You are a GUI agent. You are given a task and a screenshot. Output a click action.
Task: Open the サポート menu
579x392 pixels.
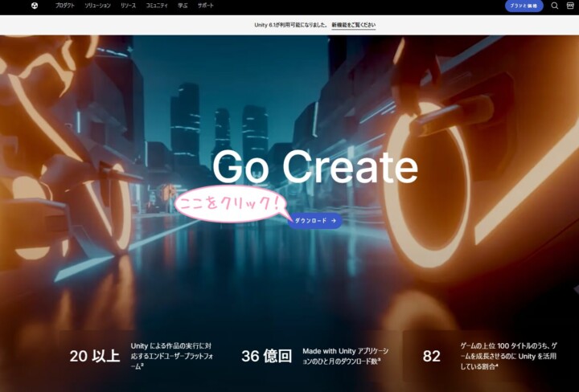pyautogui.click(x=205, y=6)
